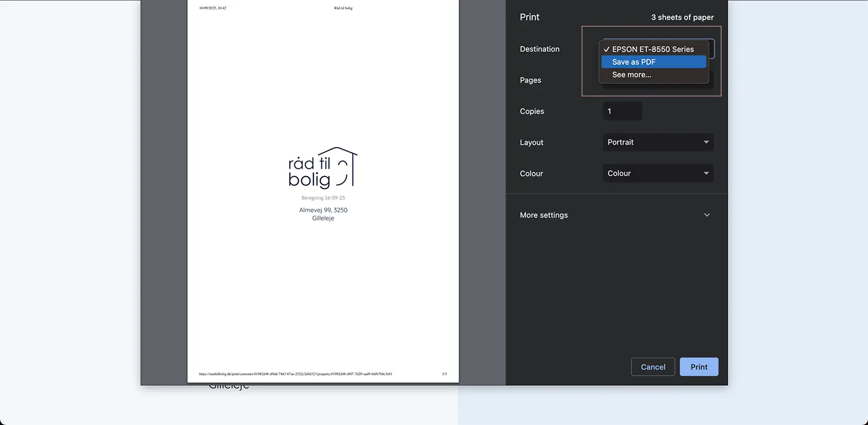Click the Cancel button

653,367
